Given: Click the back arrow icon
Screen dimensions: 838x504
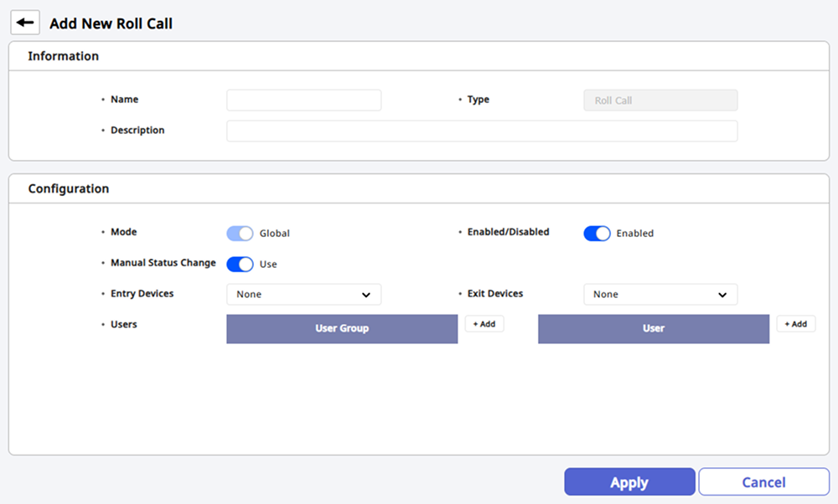Looking at the screenshot, I should tap(25, 23).
